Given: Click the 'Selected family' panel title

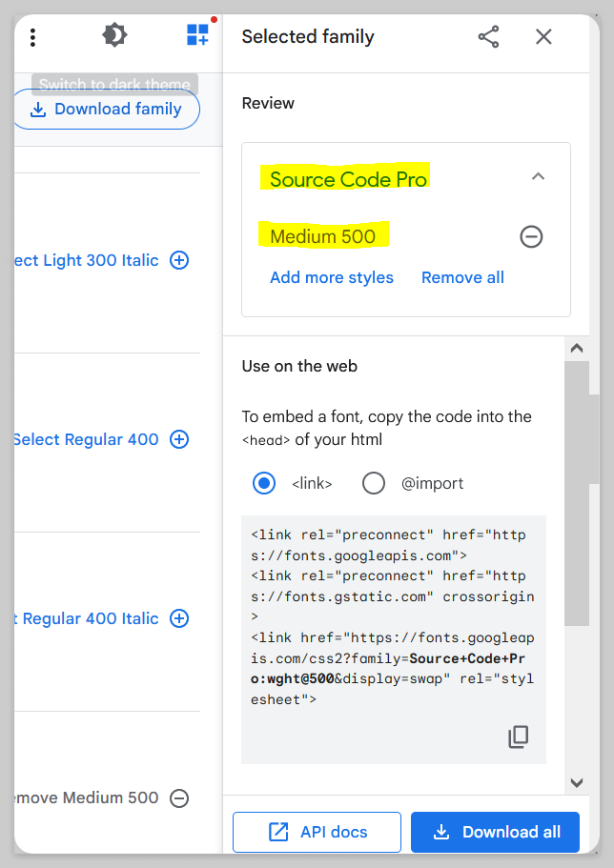Looking at the screenshot, I should pos(308,36).
